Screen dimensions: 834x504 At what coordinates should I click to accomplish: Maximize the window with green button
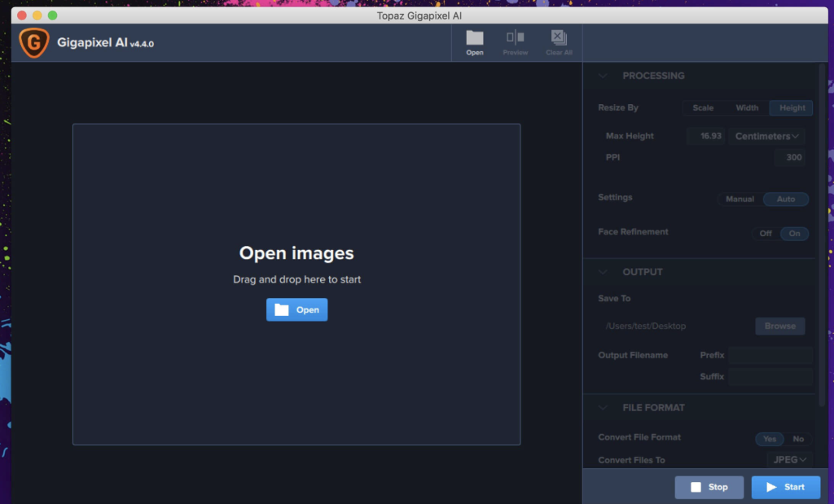[x=53, y=15]
